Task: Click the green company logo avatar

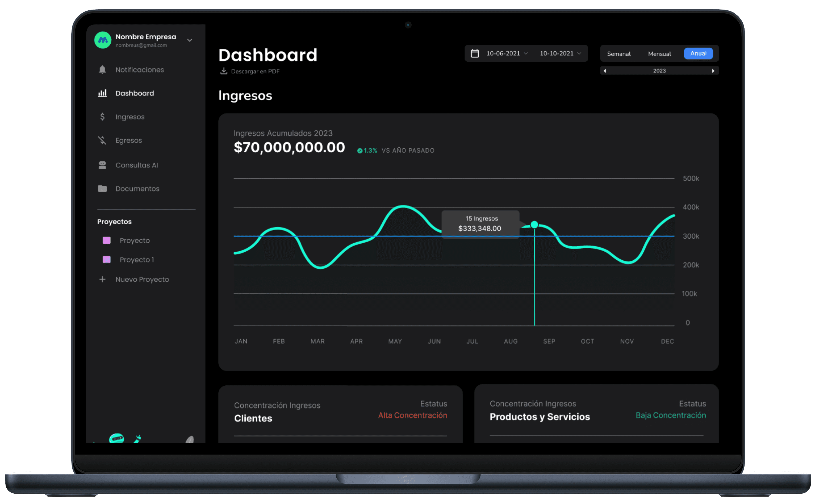Action: [103, 40]
